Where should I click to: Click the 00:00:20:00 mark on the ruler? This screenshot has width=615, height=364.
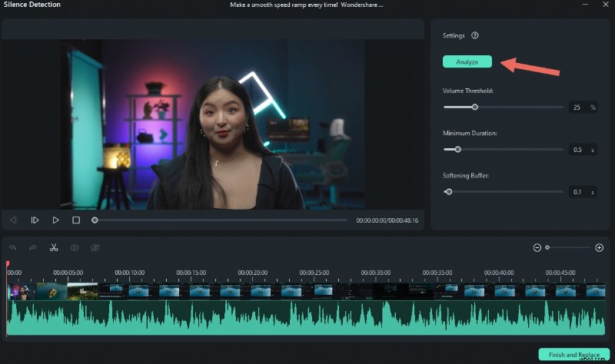(x=253, y=273)
